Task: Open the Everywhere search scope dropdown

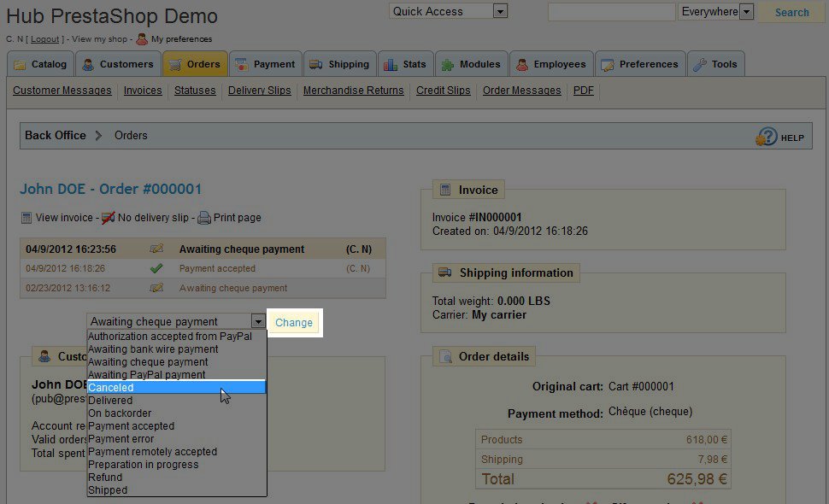Action: point(746,12)
